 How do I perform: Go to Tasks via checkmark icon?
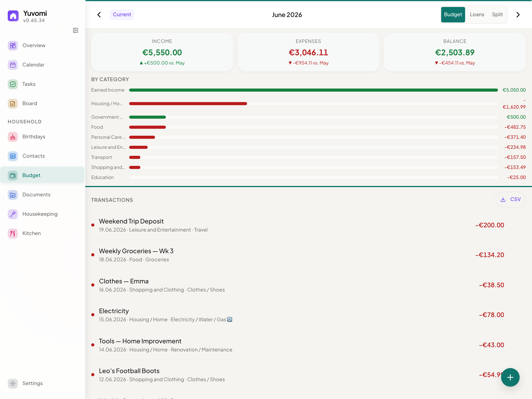13,84
